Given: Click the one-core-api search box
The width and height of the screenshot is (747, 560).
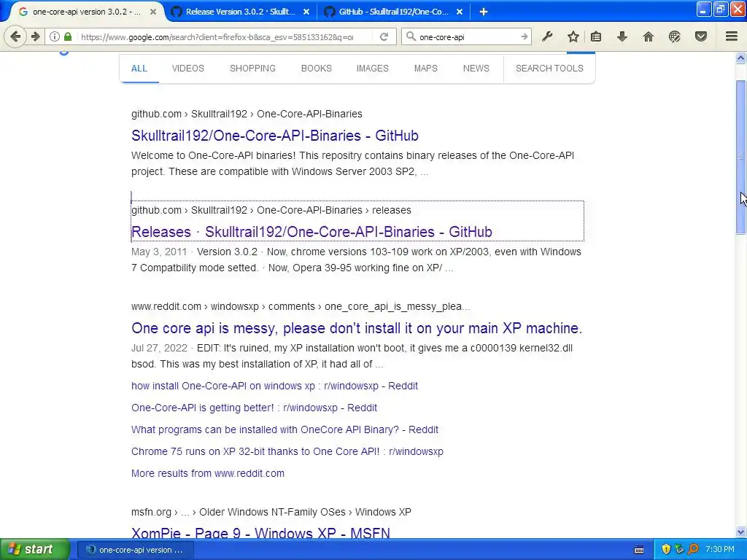Looking at the screenshot, I should 467,36.
